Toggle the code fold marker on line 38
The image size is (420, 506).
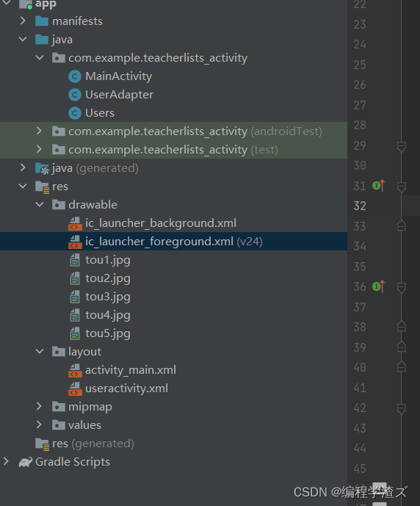[x=402, y=326]
